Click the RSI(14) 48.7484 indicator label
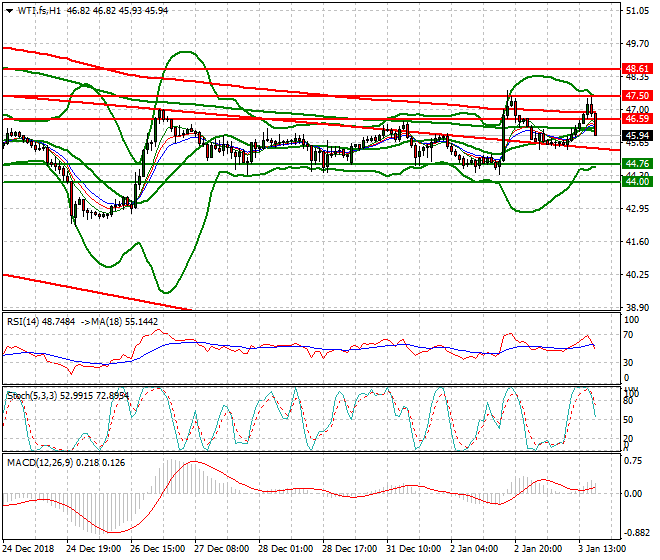Viewport: 660px width, 560px height. click(41, 322)
